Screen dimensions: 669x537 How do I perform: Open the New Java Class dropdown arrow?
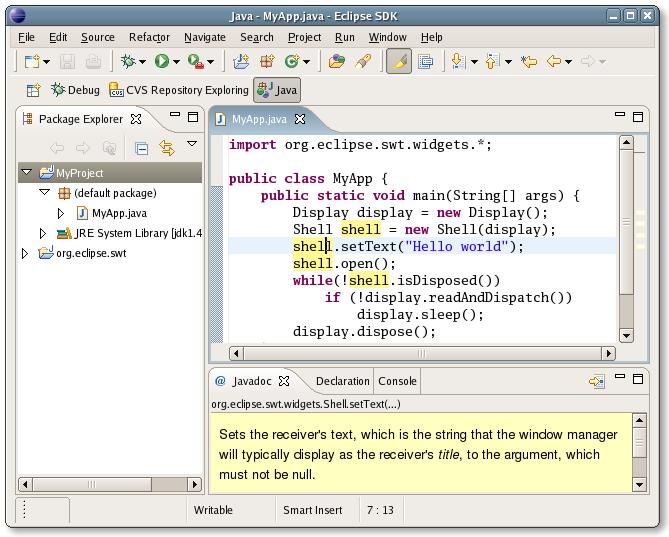tap(306, 62)
